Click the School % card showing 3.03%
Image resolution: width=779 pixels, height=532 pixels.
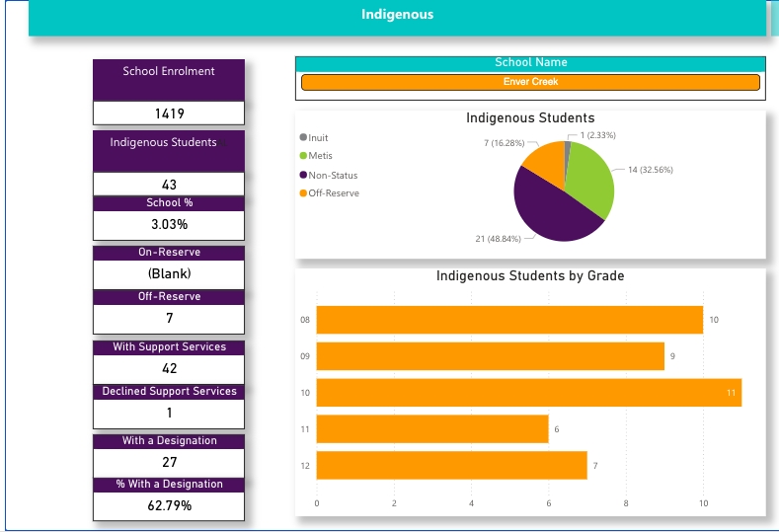[168, 224]
